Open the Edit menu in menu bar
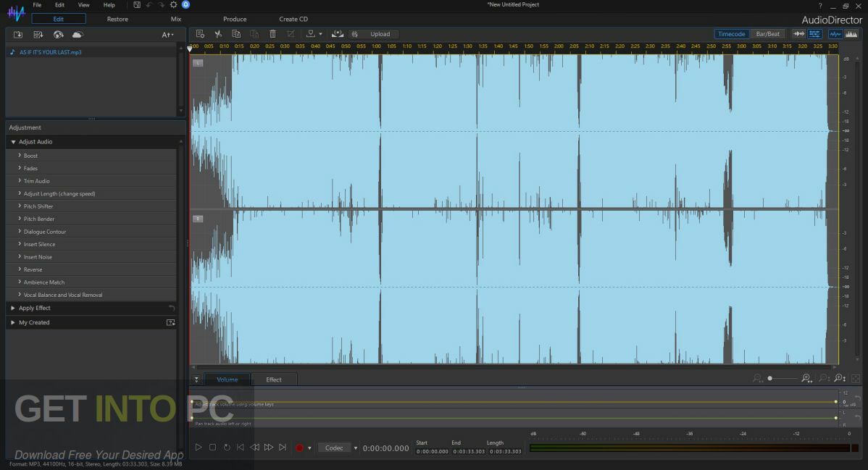868x470 pixels. click(x=59, y=5)
